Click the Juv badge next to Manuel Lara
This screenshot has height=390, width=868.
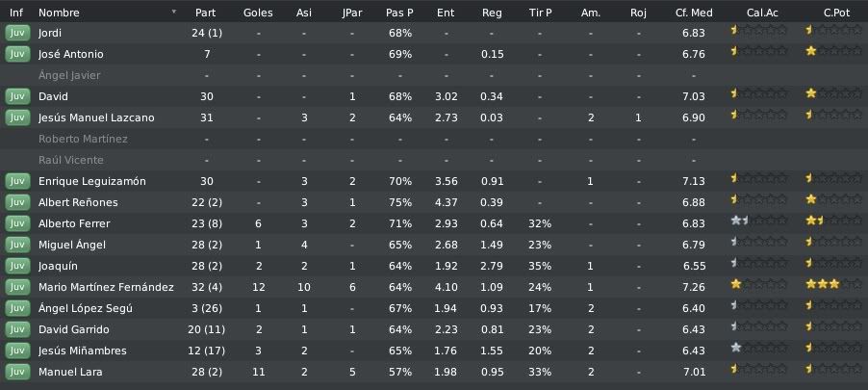(17, 372)
